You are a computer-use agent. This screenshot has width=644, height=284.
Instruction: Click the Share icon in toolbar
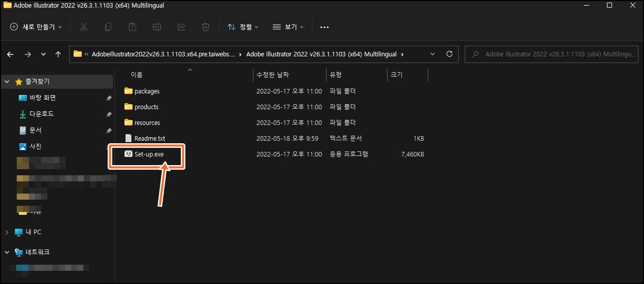coord(181,27)
